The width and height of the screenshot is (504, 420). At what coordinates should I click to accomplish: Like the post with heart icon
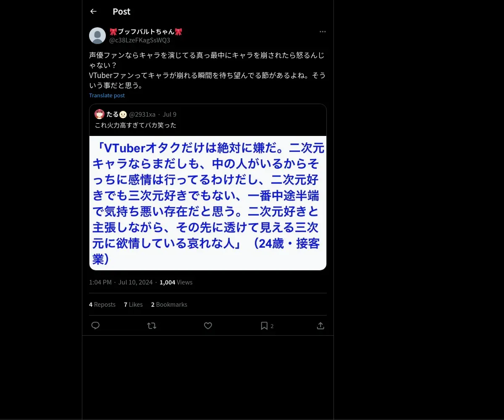click(x=208, y=326)
